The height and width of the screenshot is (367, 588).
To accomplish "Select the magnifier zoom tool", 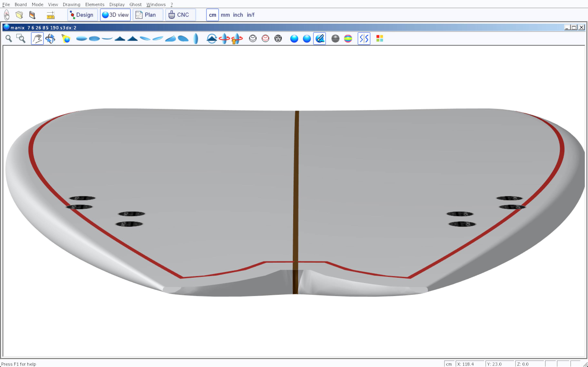I will pos(9,39).
